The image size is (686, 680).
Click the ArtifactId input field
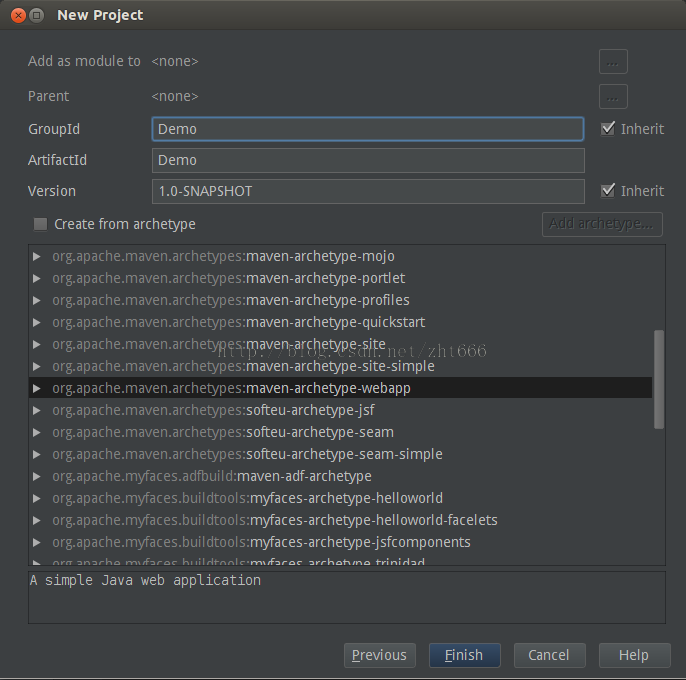click(x=368, y=160)
